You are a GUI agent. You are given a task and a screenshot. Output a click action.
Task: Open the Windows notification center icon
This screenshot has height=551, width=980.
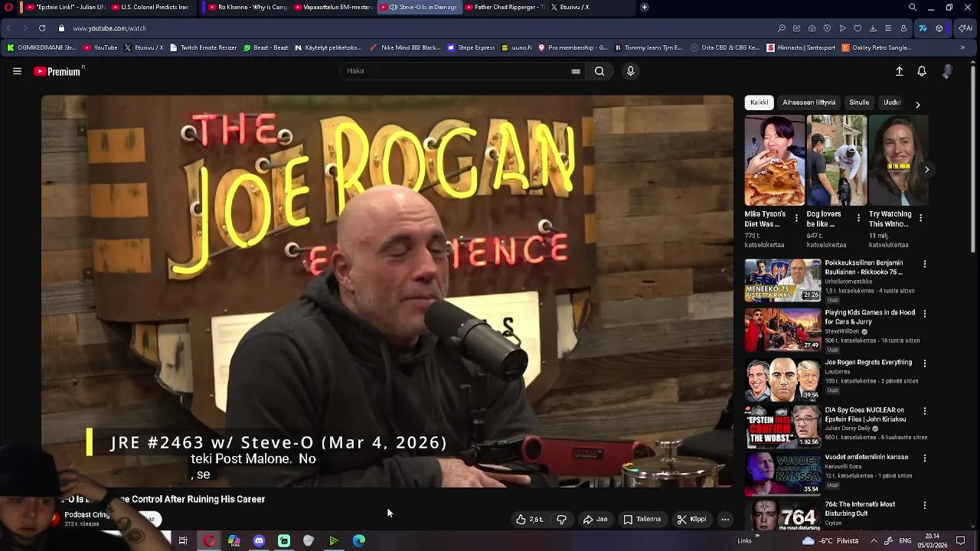962,541
